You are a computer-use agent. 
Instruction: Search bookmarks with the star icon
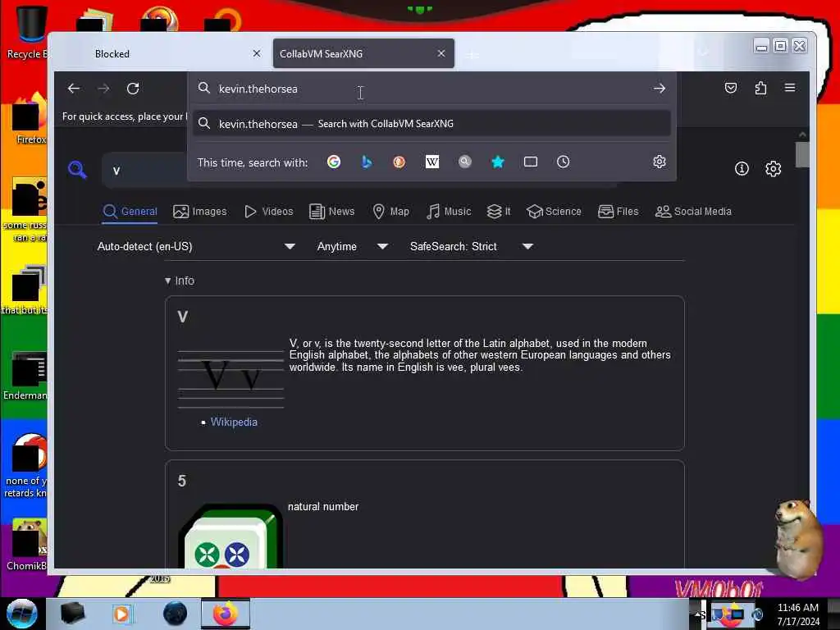[x=498, y=162]
